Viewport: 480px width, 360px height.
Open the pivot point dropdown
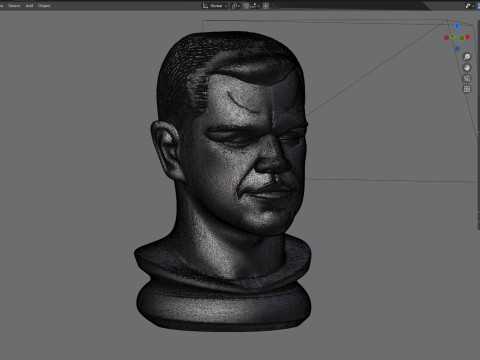coord(236,6)
